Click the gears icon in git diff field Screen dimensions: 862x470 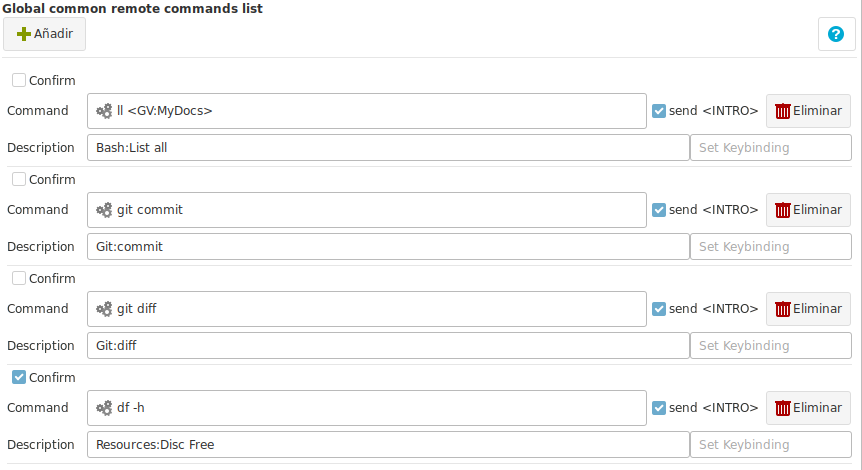104,309
